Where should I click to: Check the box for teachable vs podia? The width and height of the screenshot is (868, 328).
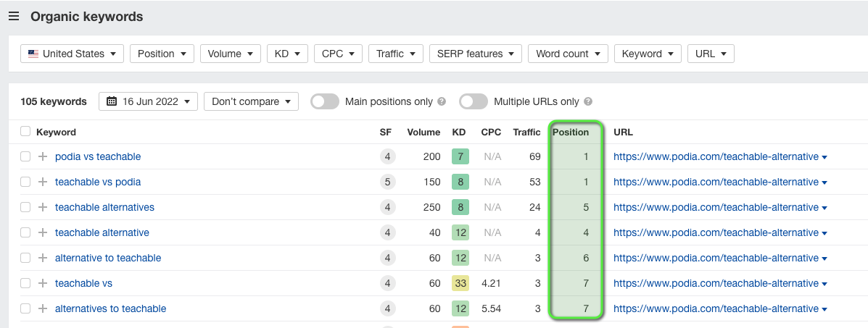click(x=25, y=182)
